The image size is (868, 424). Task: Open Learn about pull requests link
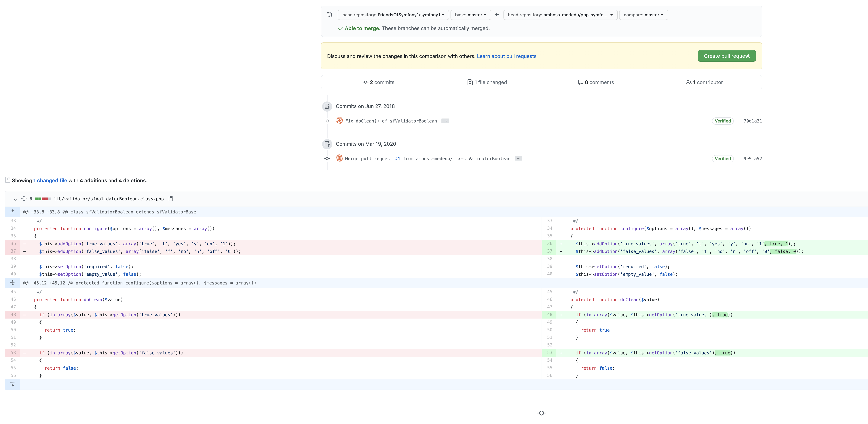coord(506,56)
